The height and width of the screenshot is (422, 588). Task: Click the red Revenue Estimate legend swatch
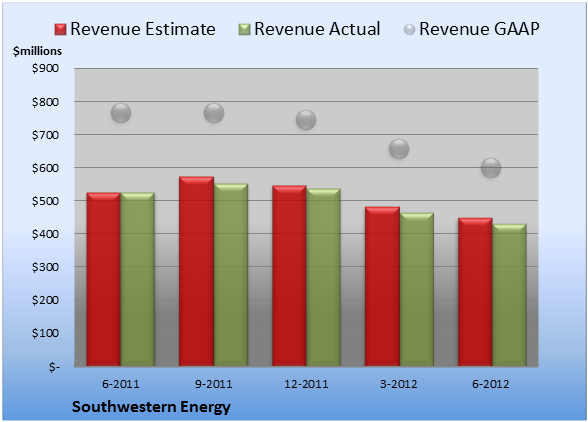click(60, 30)
